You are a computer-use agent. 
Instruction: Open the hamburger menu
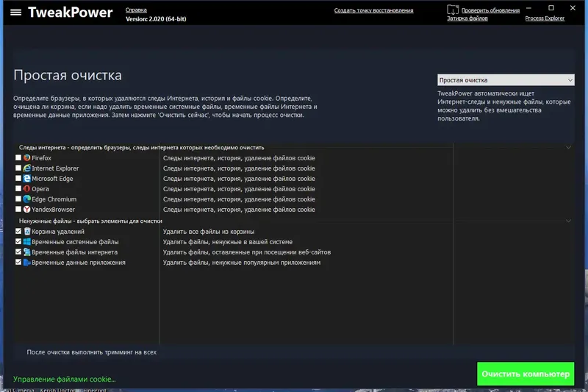click(15, 13)
